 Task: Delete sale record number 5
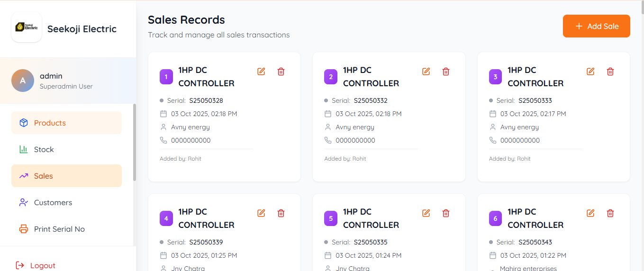(x=446, y=213)
